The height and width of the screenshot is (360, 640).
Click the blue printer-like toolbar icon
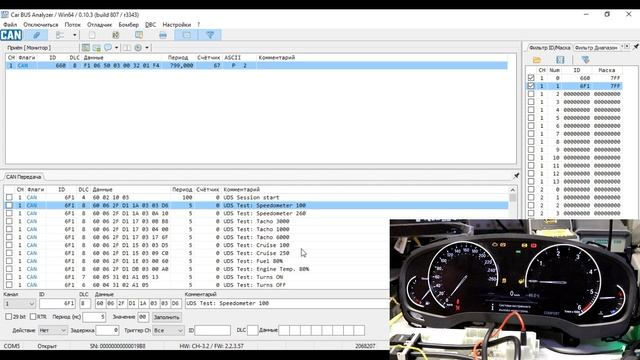(x=163, y=35)
